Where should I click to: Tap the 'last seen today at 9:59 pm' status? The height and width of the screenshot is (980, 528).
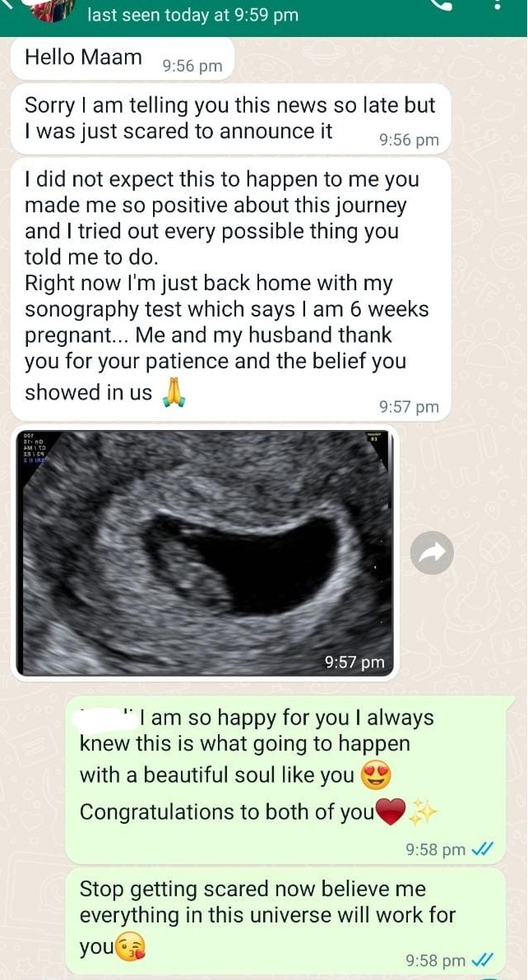pos(192,14)
